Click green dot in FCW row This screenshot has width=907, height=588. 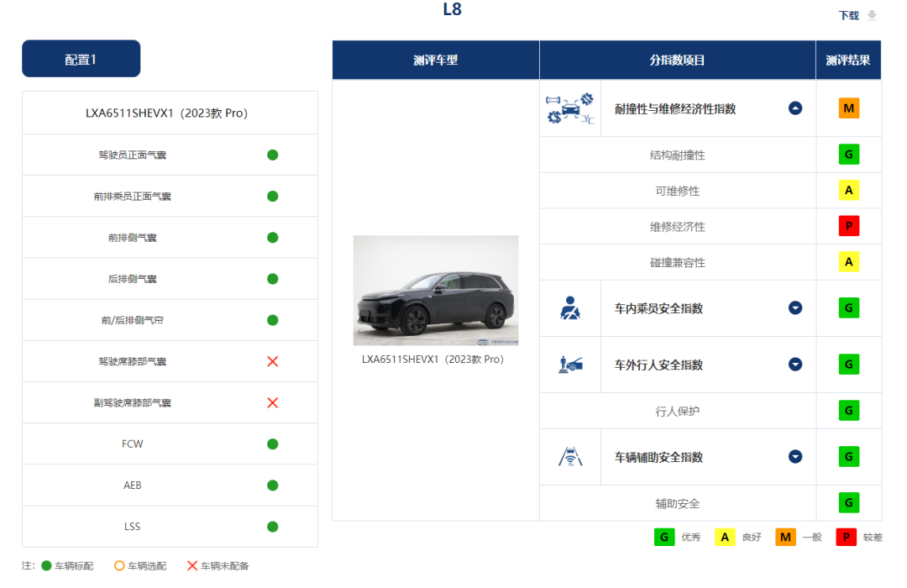pyautogui.click(x=272, y=444)
